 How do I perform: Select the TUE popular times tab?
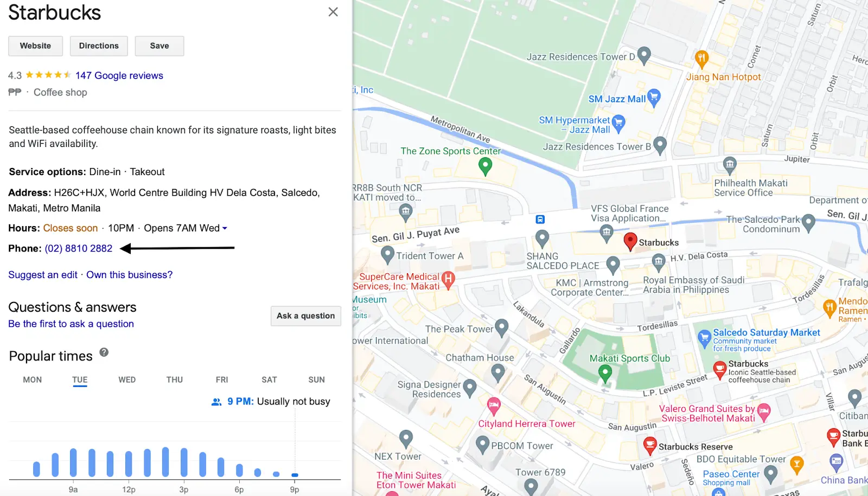point(80,380)
